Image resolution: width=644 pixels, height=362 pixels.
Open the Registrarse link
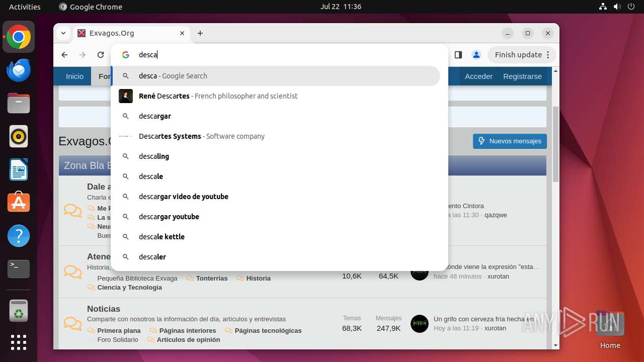tap(522, 76)
